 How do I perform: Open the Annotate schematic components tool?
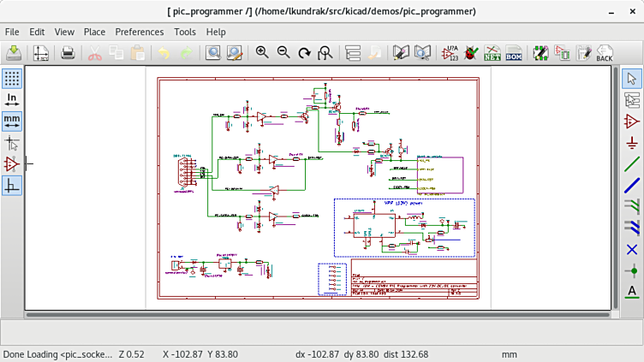tap(450, 53)
